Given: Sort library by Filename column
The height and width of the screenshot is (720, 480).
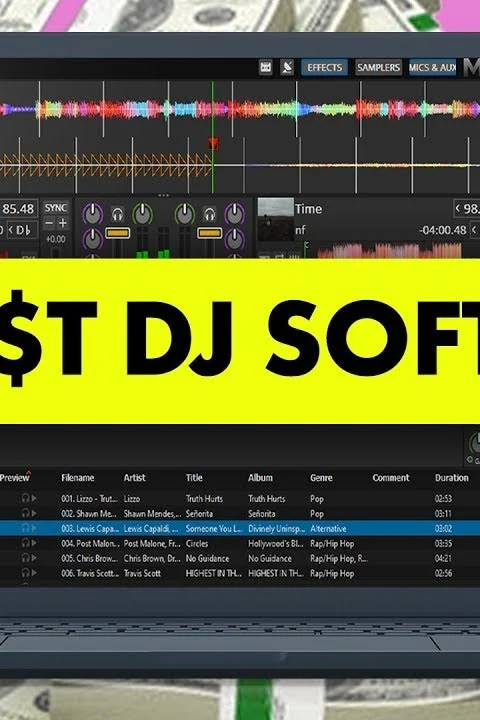Looking at the screenshot, I should [78, 478].
